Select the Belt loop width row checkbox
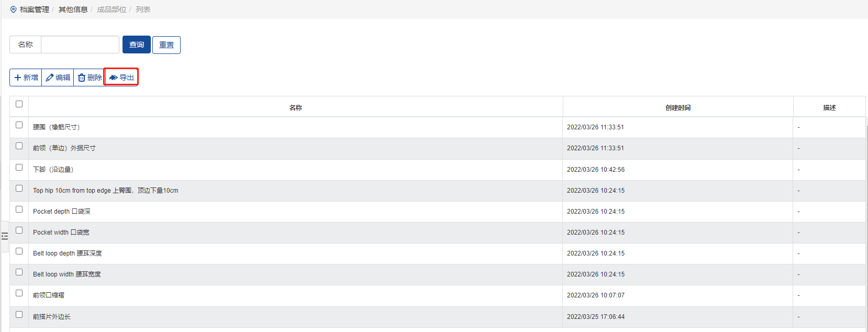 click(x=19, y=272)
